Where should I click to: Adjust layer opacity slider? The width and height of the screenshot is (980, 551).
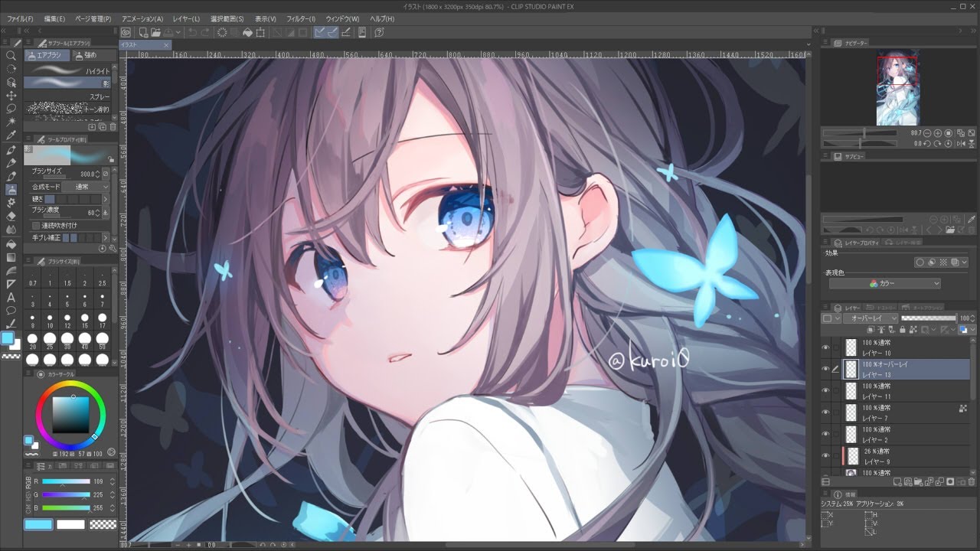tap(929, 318)
